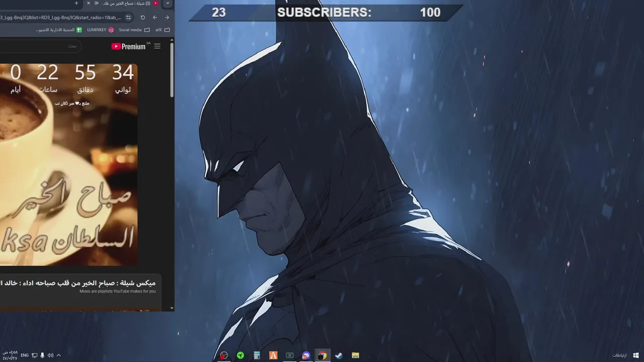The width and height of the screenshot is (644, 362).
Task: Open the purple app with 9+ badge
Action: pyautogui.click(x=306, y=355)
